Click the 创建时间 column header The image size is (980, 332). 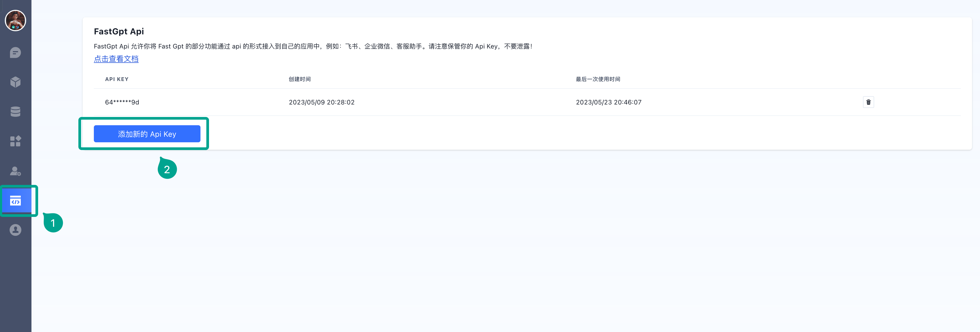pos(300,79)
